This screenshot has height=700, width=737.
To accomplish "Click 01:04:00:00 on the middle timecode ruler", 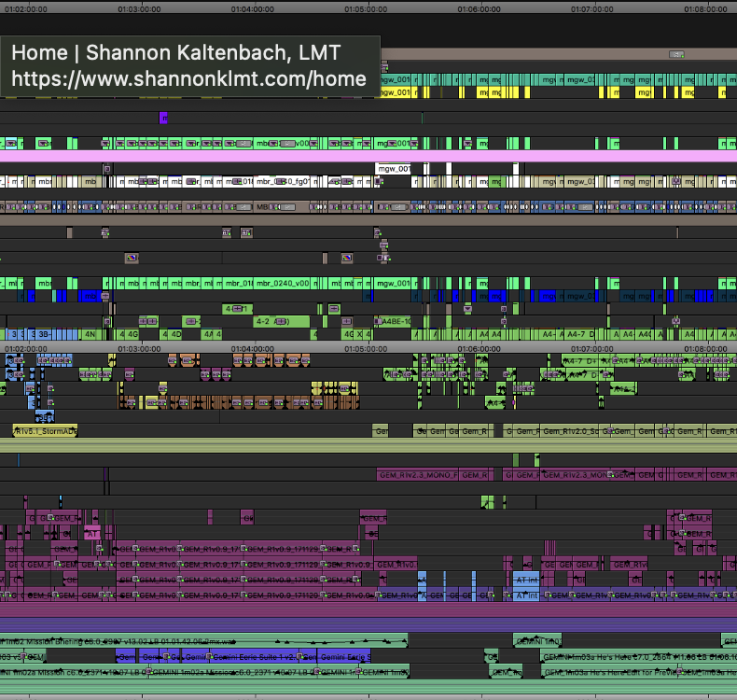I will (252, 348).
